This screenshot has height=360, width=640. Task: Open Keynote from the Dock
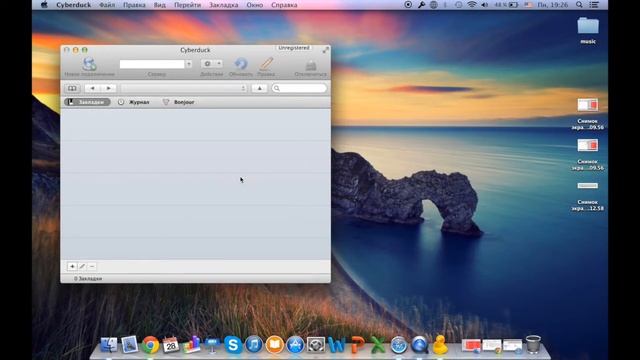pos(212,345)
